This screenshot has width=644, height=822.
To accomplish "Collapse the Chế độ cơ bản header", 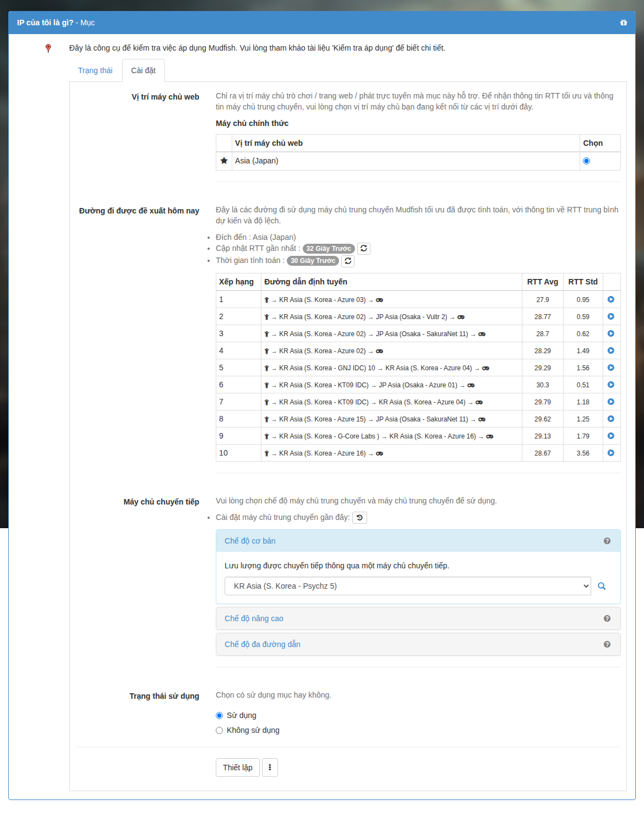I will 250,541.
